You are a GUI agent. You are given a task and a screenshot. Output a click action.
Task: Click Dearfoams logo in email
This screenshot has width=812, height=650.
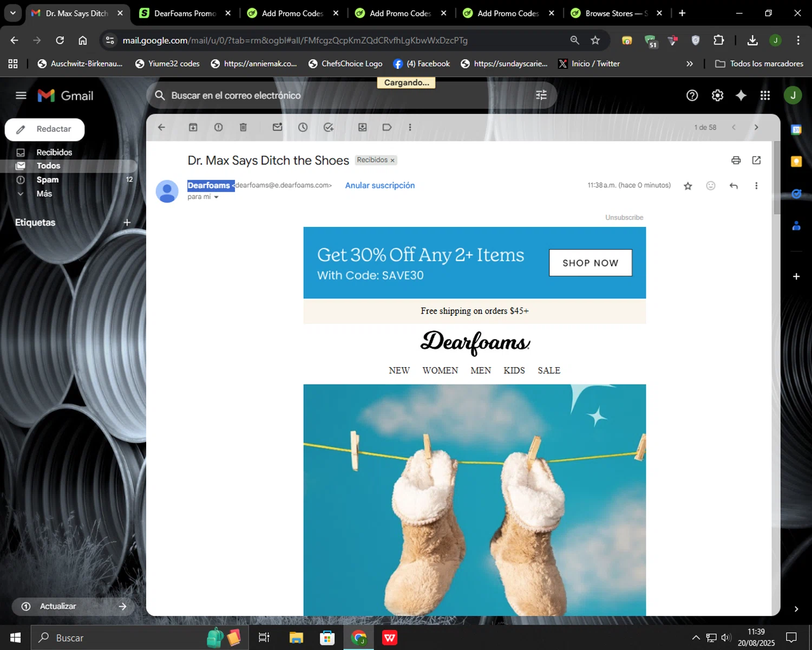475,342
